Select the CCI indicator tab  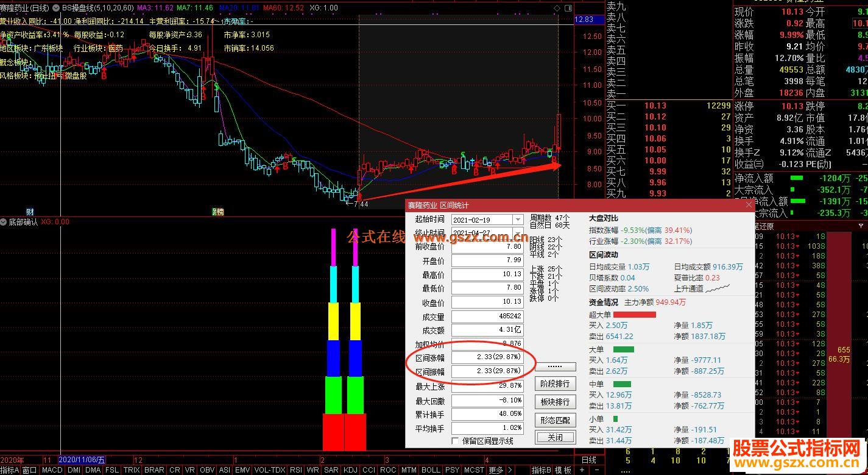click(x=369, y=470)
